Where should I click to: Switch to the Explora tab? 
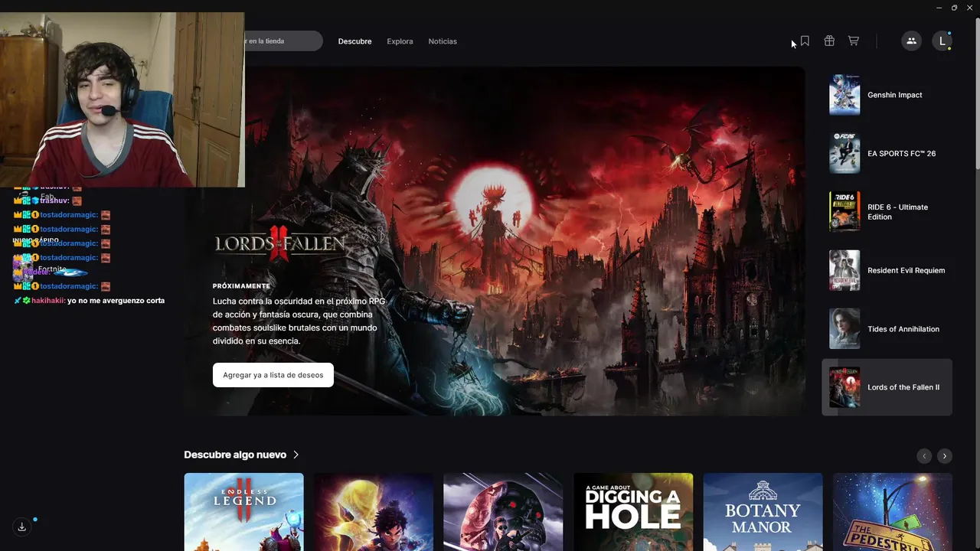[x=400, y=41]
